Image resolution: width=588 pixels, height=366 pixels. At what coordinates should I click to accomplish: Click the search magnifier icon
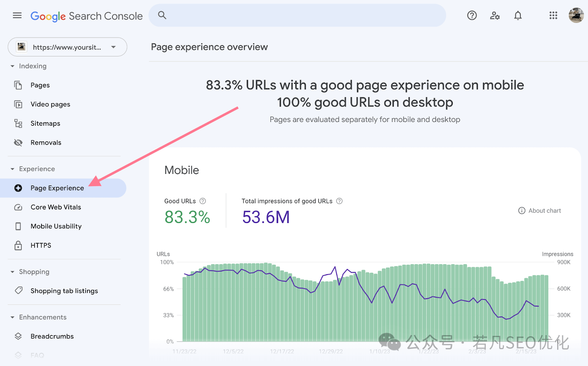(162, 15)
